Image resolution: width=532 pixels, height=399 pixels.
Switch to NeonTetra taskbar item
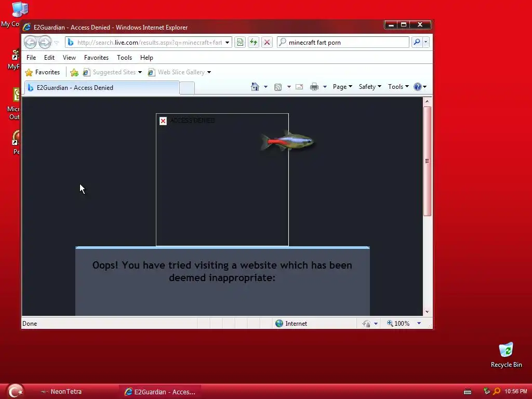[x=61, y=392]
